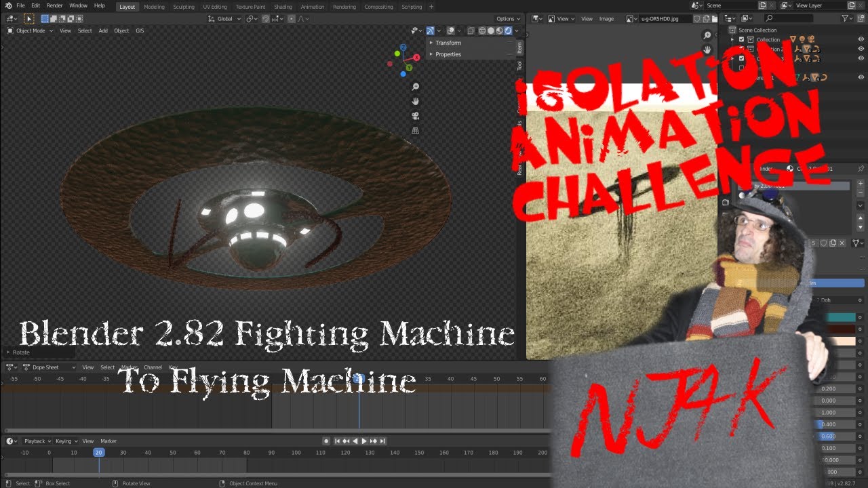Toggle the show gizmo button

pyautogui.click(x=431, y=30)
